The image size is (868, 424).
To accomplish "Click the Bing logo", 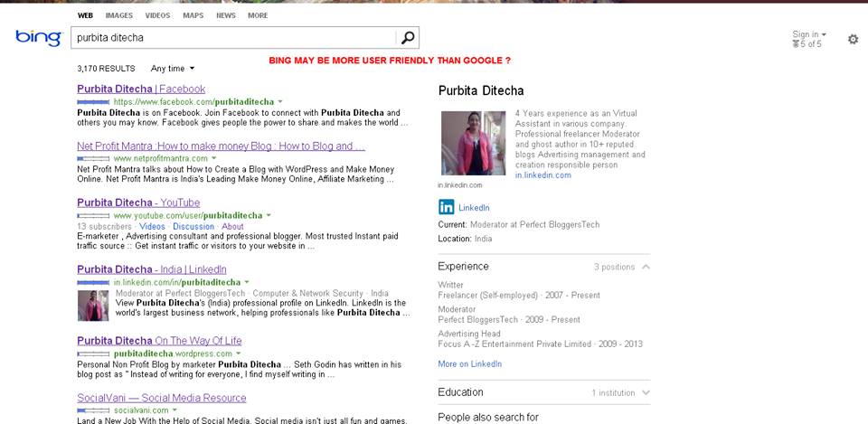I will click(x=39, y=38).
